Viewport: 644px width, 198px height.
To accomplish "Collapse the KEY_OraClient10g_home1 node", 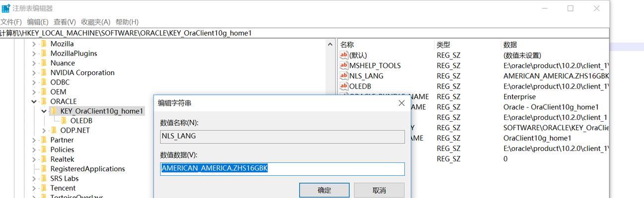I will (x=44, y=111).
